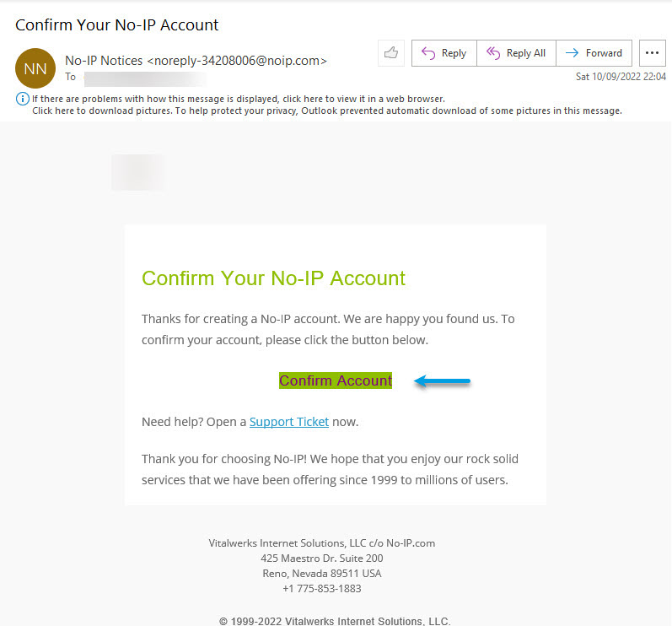The image size is (672, 626).
Task: Open the three-dots more actions menu
Action: point(652,53)
